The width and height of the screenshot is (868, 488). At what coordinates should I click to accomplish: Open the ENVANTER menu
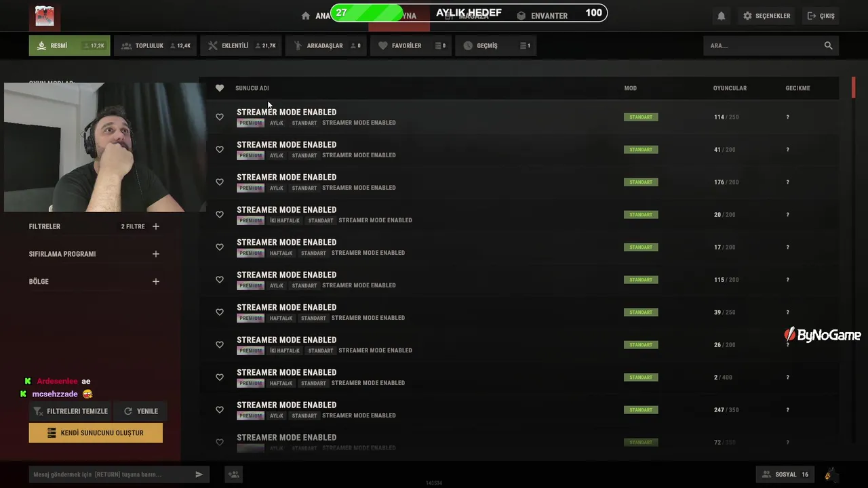coord(542,16)
